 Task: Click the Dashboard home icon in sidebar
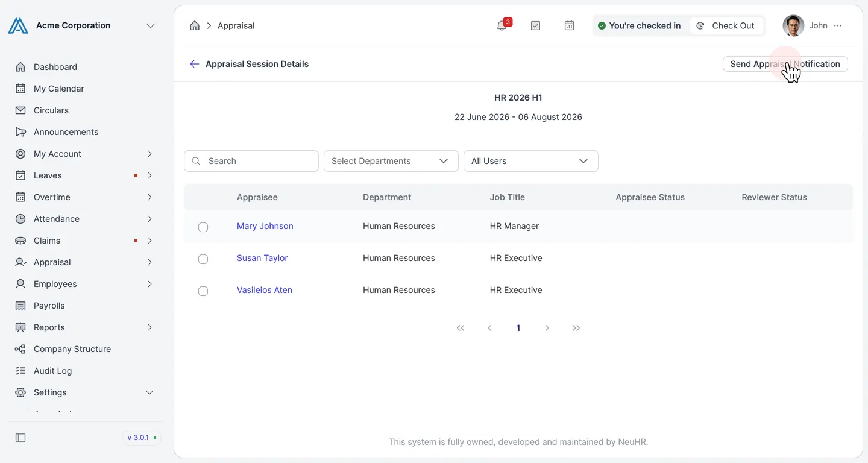[x=20, y=67]
